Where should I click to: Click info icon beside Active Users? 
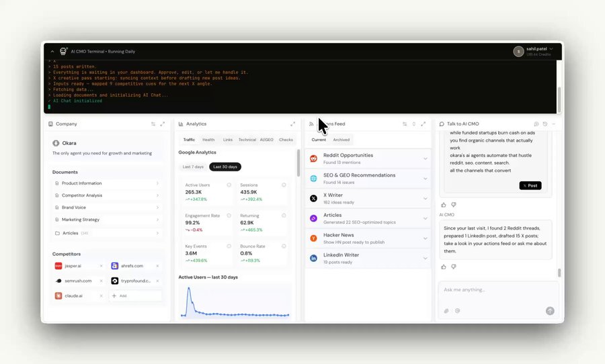pos(229,185)
